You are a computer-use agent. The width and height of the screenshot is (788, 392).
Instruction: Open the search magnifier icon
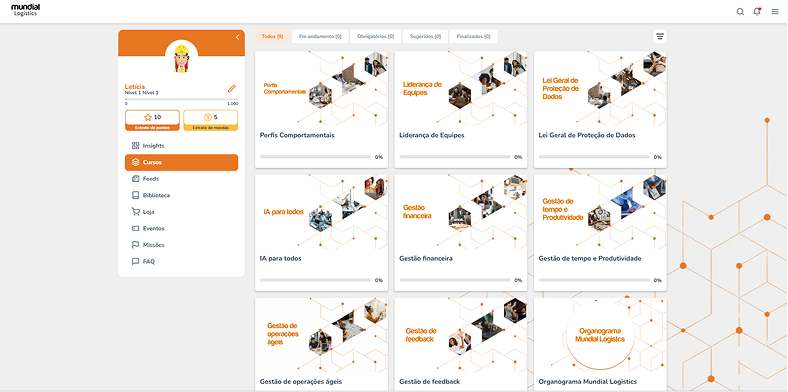740,12
